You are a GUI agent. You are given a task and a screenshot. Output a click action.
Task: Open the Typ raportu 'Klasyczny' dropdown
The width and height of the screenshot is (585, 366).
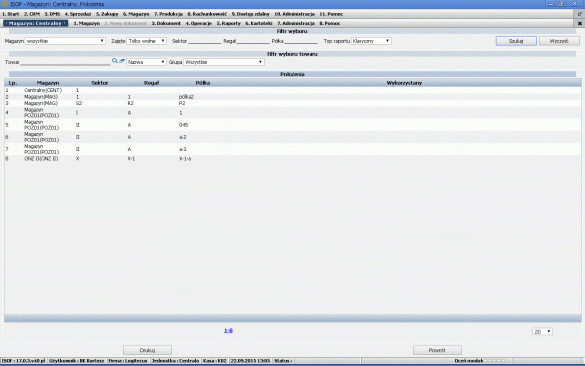pos(371,41)
